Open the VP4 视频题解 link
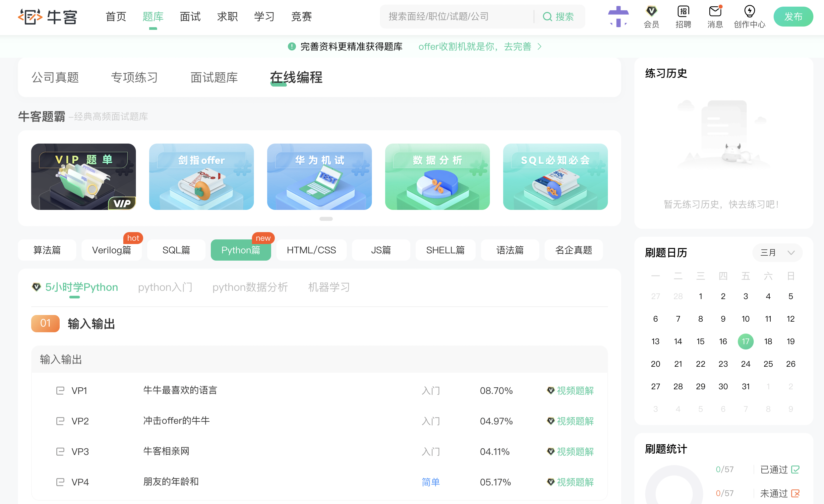This screenshot has width=824, height=504. tap(574, 482)
